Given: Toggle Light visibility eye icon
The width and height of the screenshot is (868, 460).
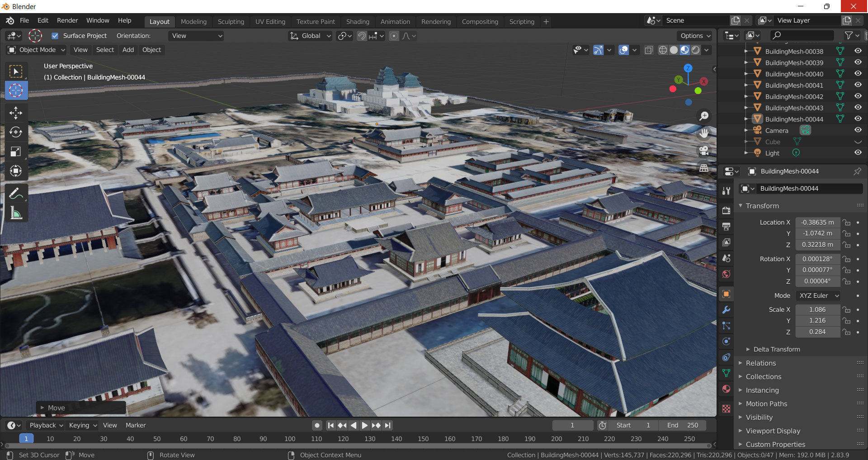Looking at the screenshot, I should coord(858,153).
